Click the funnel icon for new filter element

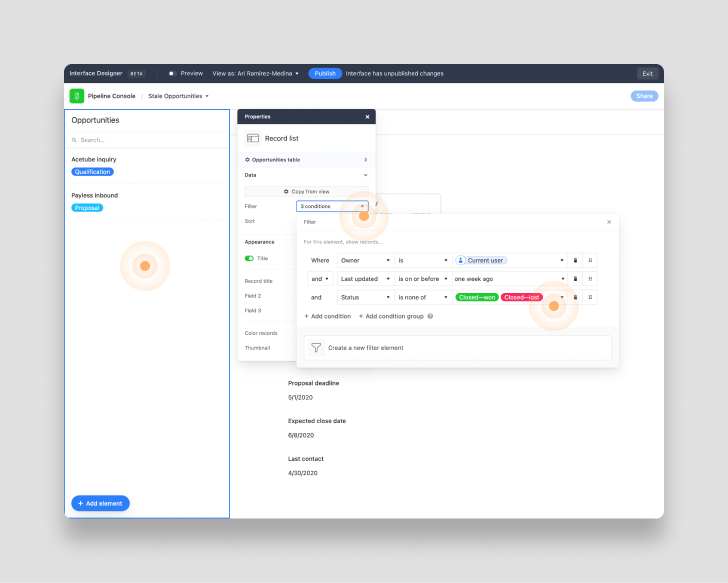(316, 348)
